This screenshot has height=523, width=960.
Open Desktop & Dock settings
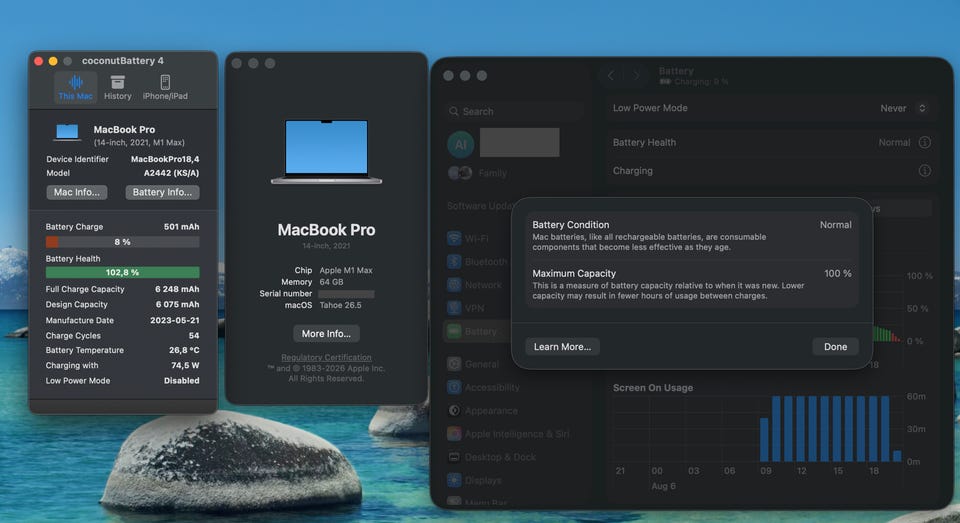coord(492,457)
